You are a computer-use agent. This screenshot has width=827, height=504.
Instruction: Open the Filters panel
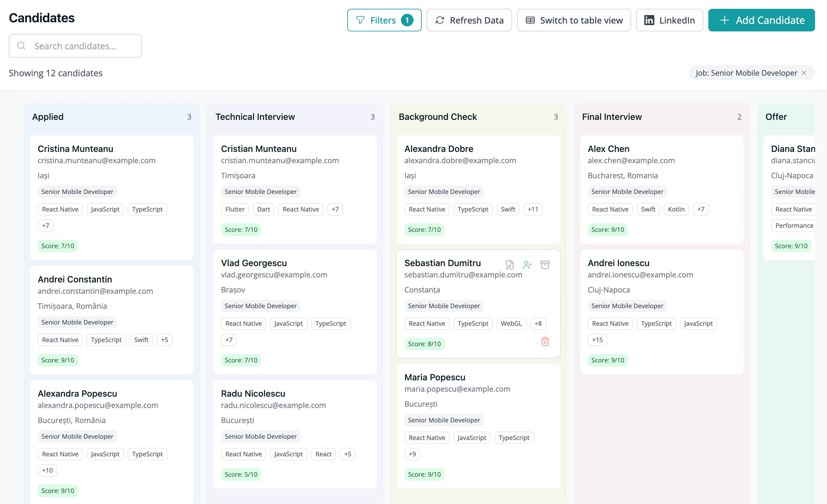[x=384, y=20]
